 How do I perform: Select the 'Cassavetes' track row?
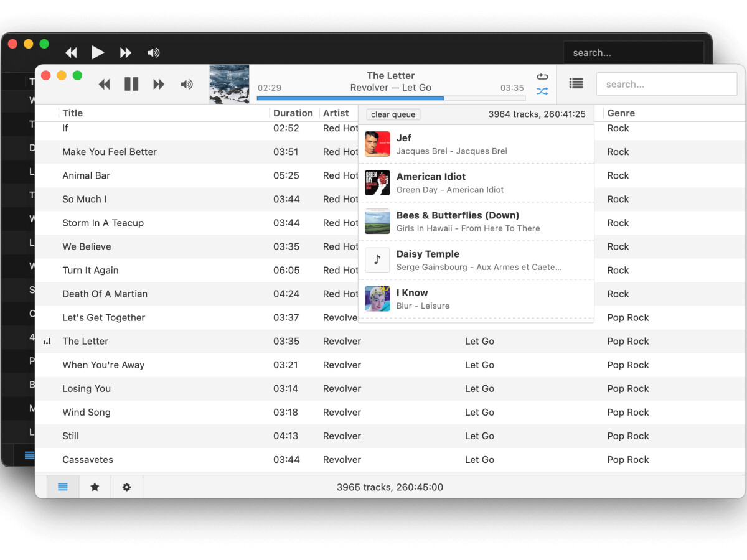pyautogui.click(x=390, y=459)
